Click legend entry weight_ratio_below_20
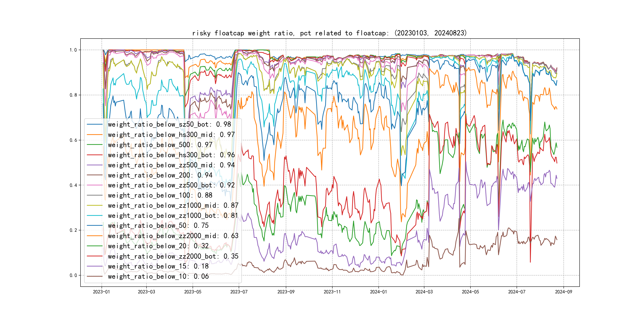 [x=158, y=246]
